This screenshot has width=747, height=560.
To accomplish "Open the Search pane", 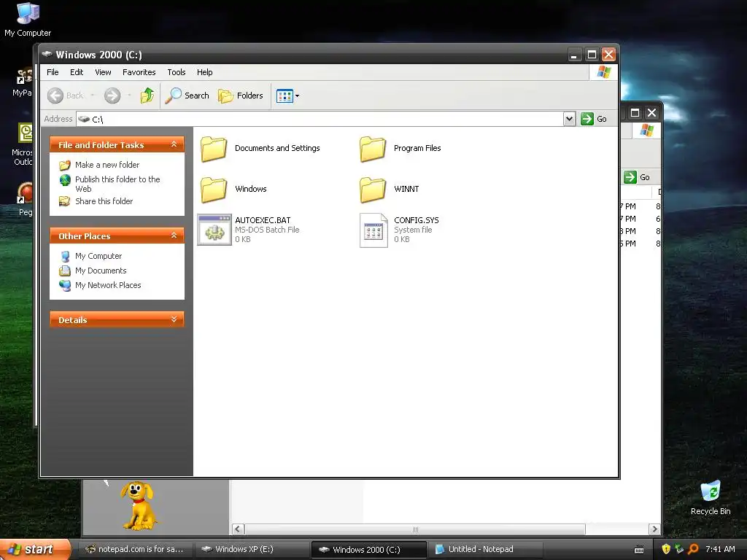I will [x=187, y=96].
